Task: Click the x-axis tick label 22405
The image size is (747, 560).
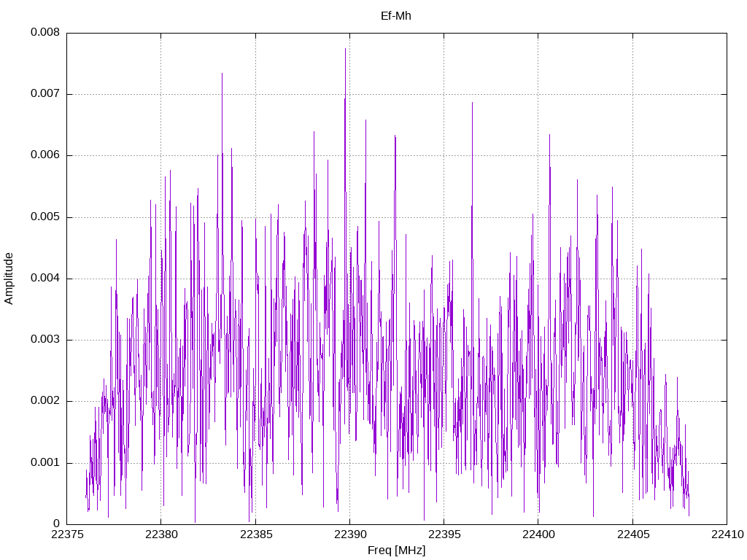Action: point(632,534)
